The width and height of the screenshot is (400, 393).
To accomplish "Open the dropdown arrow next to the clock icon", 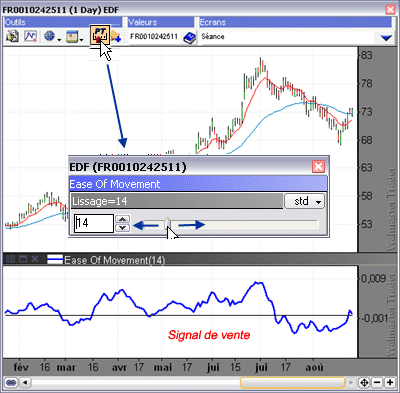I will tap(59, 40).
